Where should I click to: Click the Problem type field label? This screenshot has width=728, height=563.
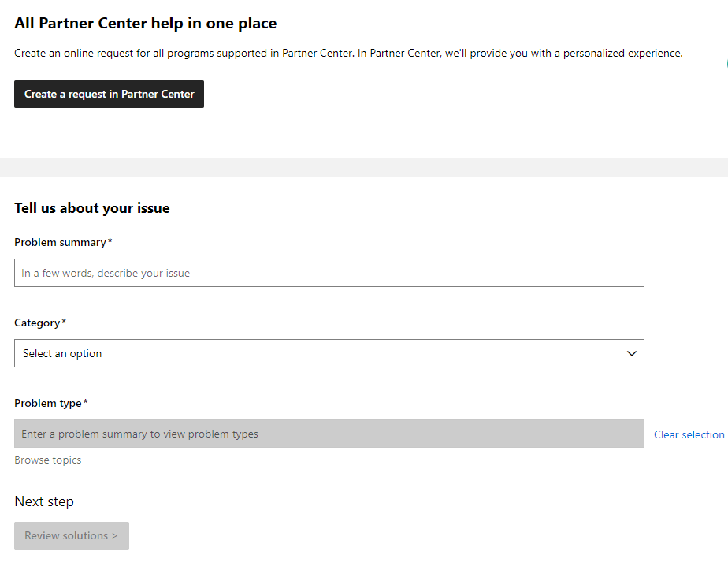click(x=48, y=403)
